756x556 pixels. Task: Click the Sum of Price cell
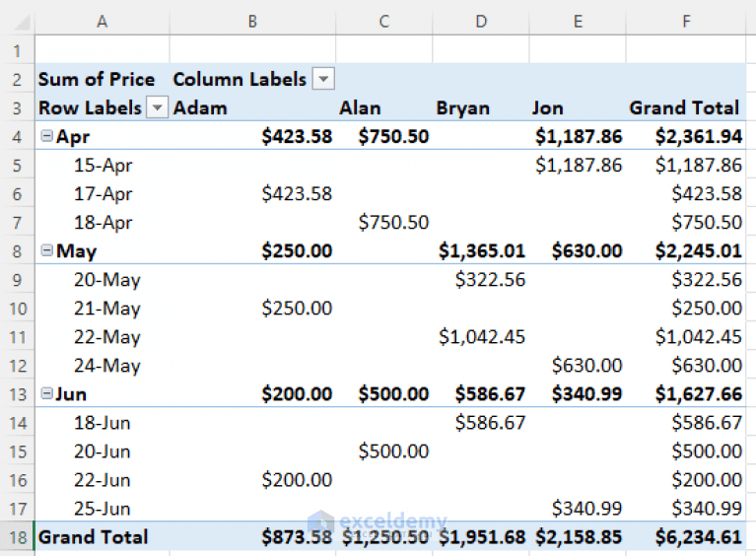97,80
